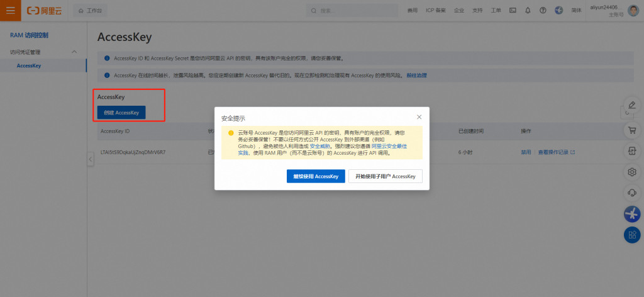Follow the 前往治理 link
Viewport: 644px width, 297px height.
pyautogui.click(x=416, y=76)
